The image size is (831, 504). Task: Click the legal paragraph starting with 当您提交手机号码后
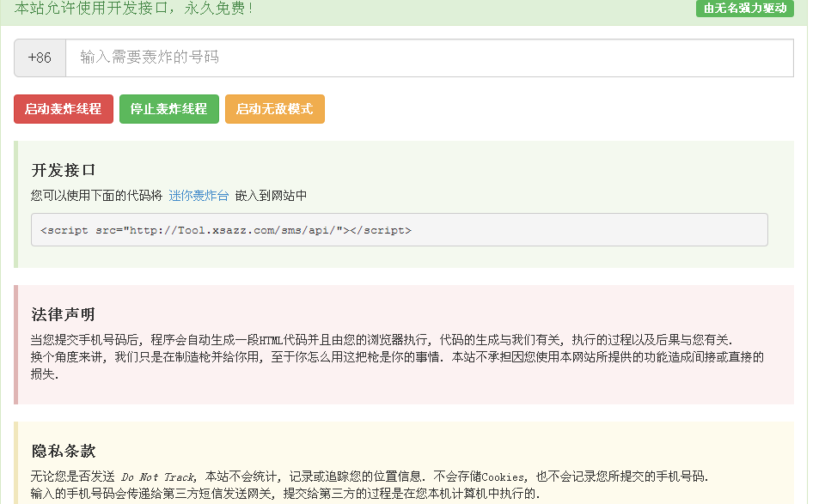pos(378,340)
